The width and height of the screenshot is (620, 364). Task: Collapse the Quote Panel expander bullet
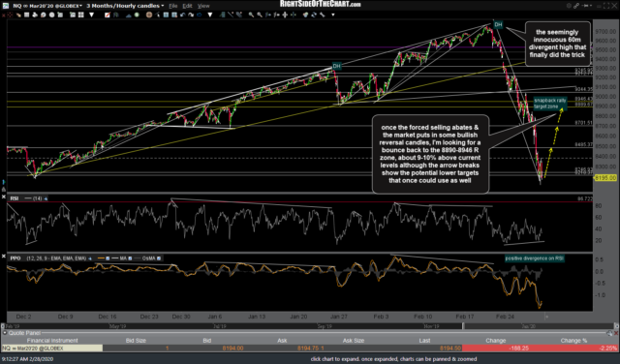point(5,333)
